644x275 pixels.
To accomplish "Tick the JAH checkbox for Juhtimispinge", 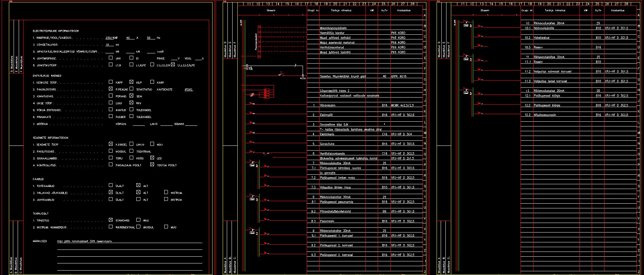I will (x=111, y=58).
